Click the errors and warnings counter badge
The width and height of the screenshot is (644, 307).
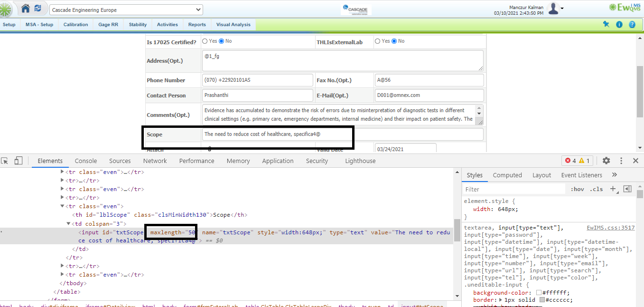pos(578,161)
